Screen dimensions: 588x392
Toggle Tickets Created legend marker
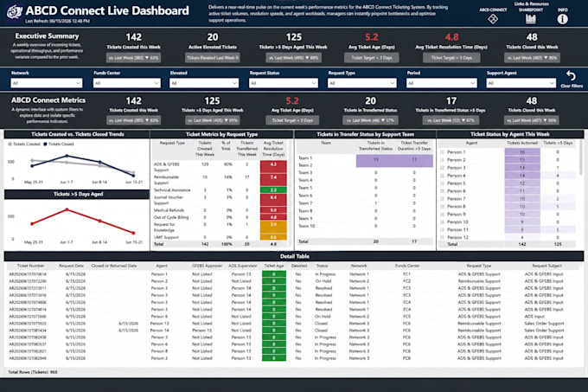10,144
